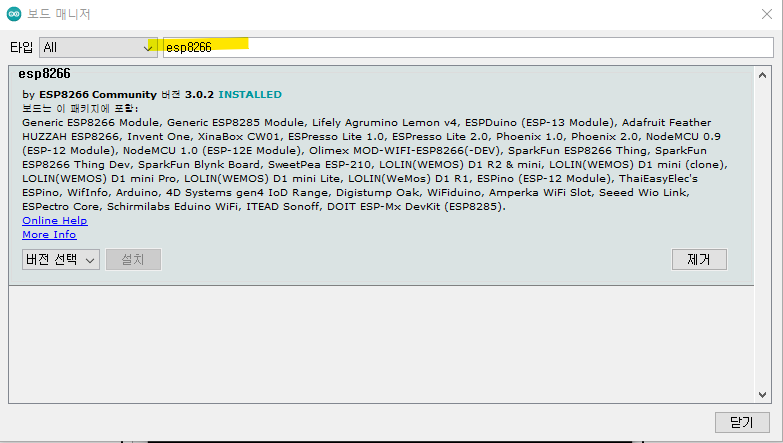Open the More Info link
The image size is (783, 443).
[x=49, y=234]
